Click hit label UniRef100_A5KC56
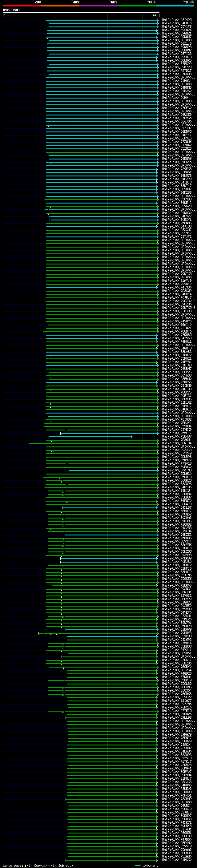Viewport: 197px width, 868px height. point(177,382)
